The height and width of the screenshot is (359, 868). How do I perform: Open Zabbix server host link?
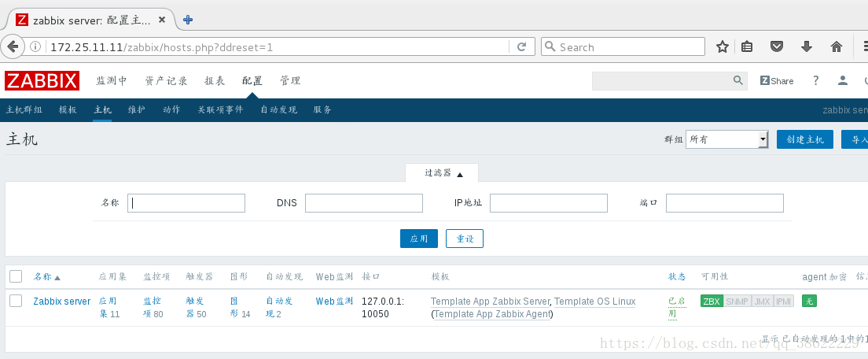pos(62,302)
